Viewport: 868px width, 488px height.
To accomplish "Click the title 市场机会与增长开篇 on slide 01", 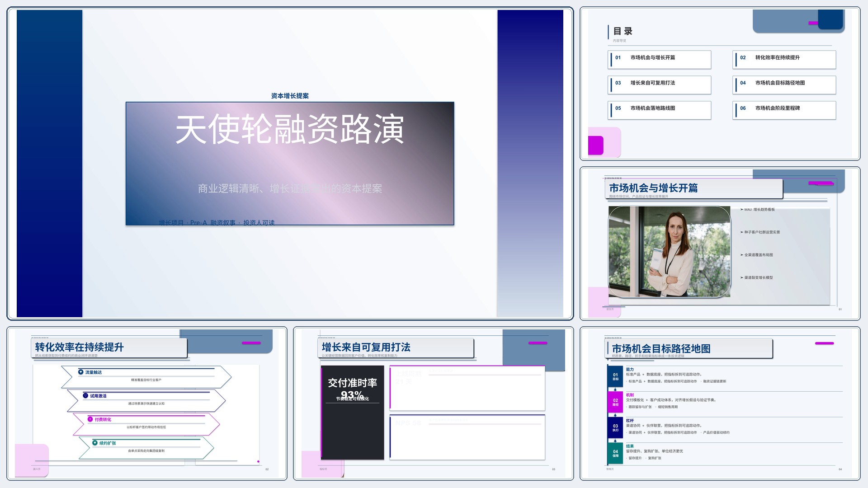I will [653, 188].
